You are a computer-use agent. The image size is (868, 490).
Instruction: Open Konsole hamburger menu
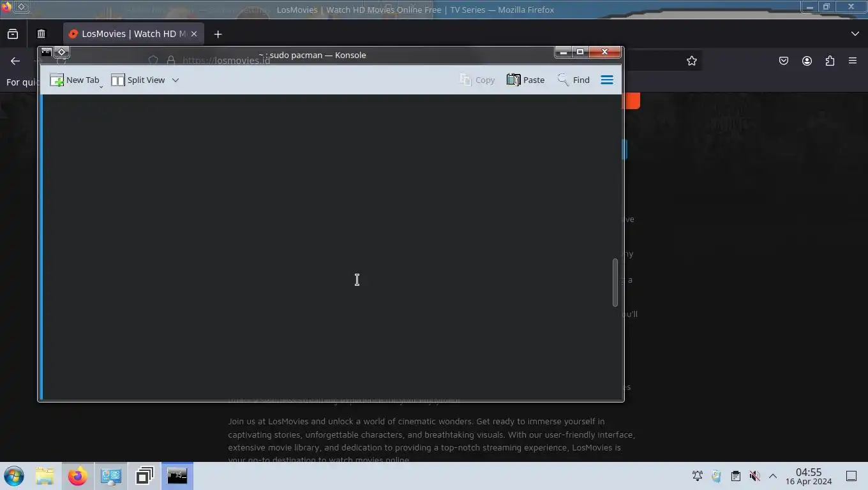pyautogui.click(x=607, y=80)
